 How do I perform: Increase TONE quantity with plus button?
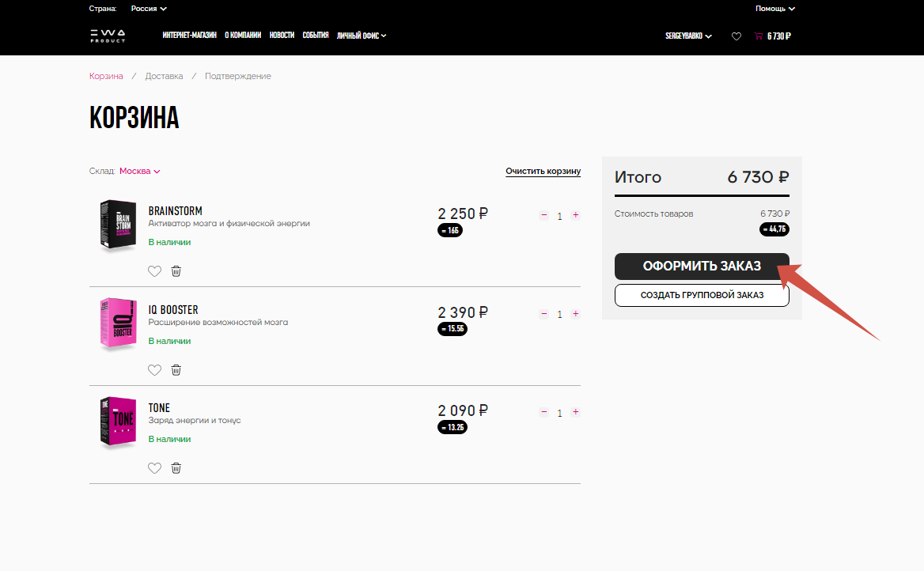(x=575, y=412)
